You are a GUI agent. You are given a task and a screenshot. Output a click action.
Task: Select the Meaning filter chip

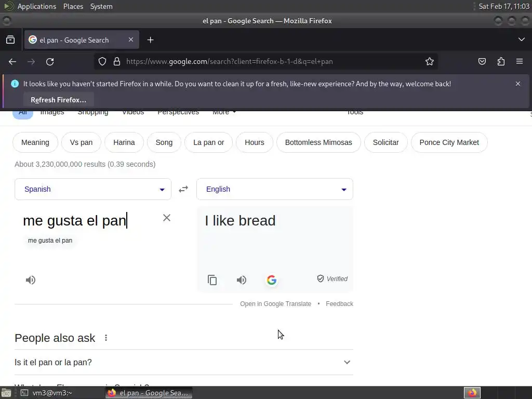[35, 142]
